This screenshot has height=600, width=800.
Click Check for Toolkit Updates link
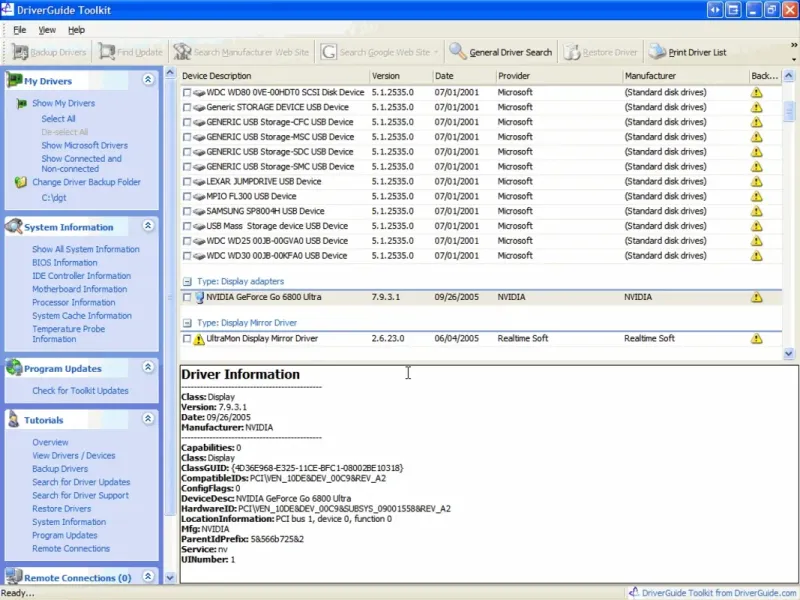point(80,391)
